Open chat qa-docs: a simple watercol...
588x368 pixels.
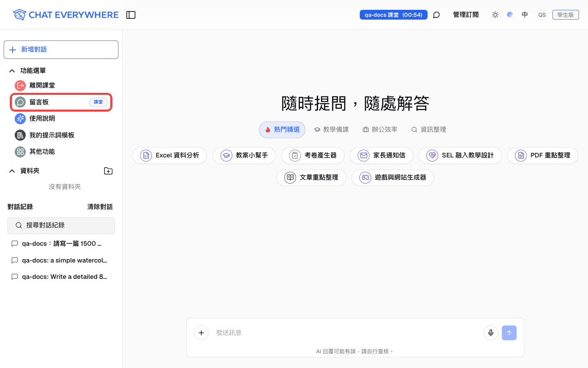point(61,260)
